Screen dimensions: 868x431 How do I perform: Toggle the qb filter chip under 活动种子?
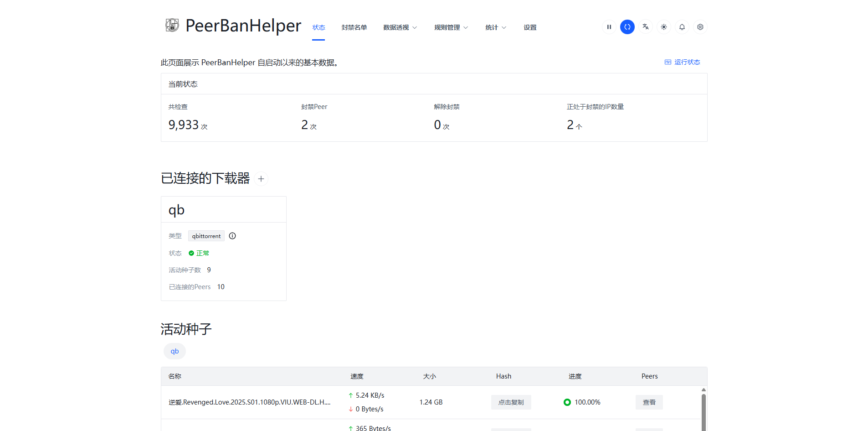click(175, 351)
